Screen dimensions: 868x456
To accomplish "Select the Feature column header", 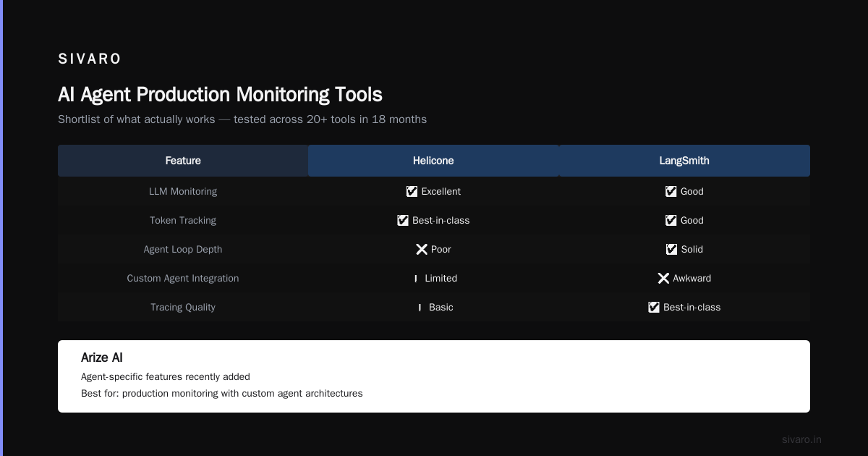I will click(183, 161).
